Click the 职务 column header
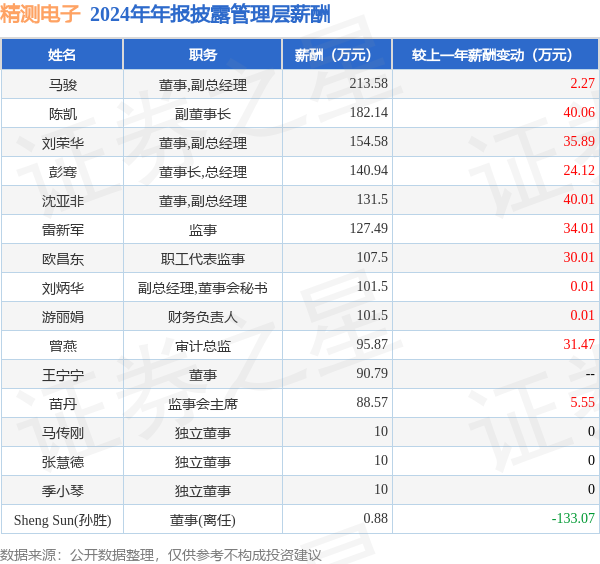Image resolution: width=600 pixels, height=564 pixels. 202,55
